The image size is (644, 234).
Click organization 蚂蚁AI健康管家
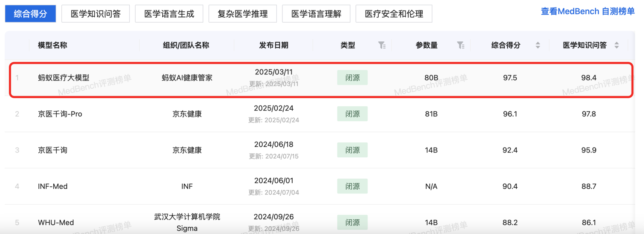pyautogui.click(x=187, y=78)
